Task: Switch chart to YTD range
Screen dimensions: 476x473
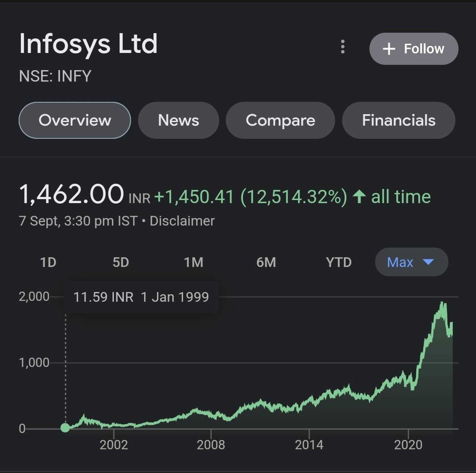Action: [x=339, y=262]
